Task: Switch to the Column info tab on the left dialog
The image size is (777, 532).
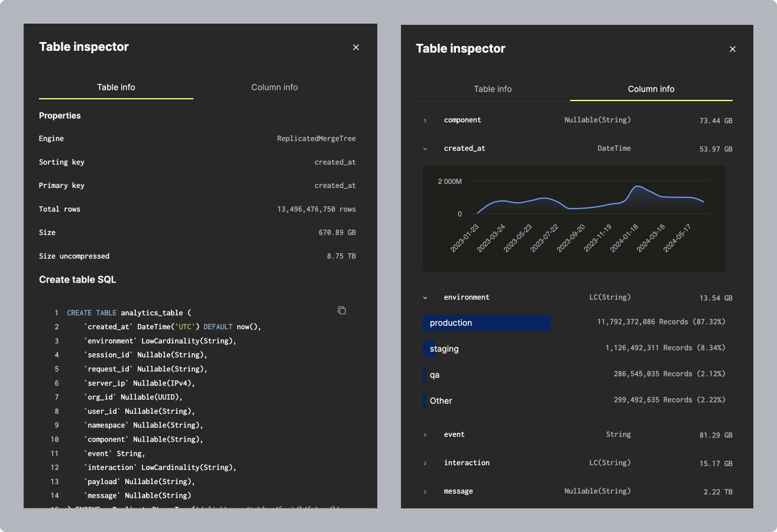Action: [x=274, y=87]
